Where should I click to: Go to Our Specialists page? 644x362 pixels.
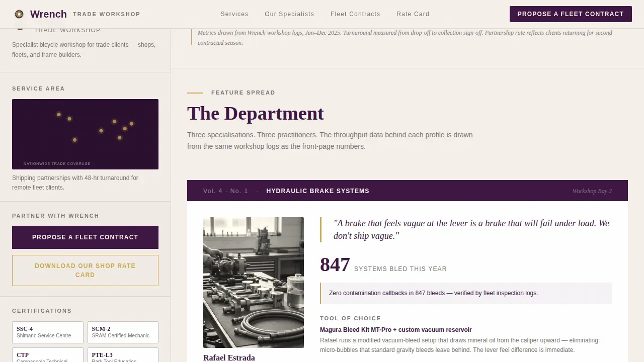tap(289, 14)
